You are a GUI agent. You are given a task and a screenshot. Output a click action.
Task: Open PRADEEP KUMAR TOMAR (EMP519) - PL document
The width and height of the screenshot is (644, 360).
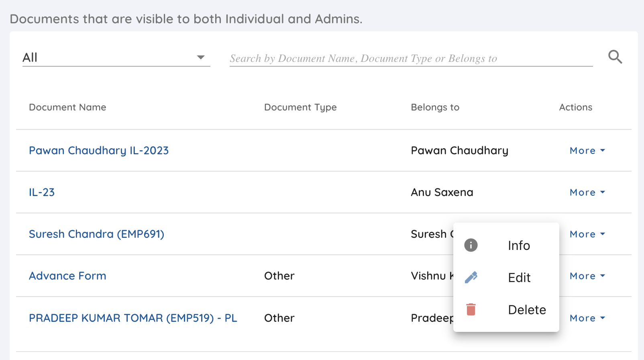133,318
